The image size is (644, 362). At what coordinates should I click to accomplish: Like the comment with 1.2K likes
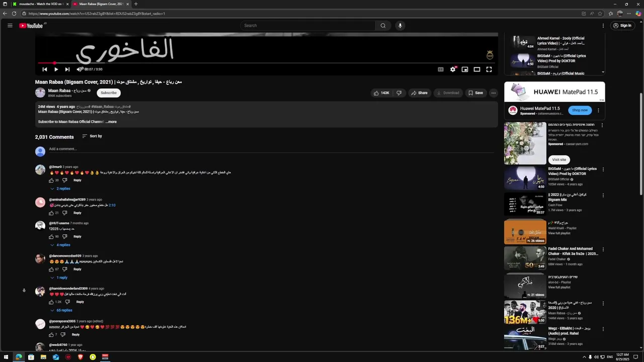pos(51,302)
